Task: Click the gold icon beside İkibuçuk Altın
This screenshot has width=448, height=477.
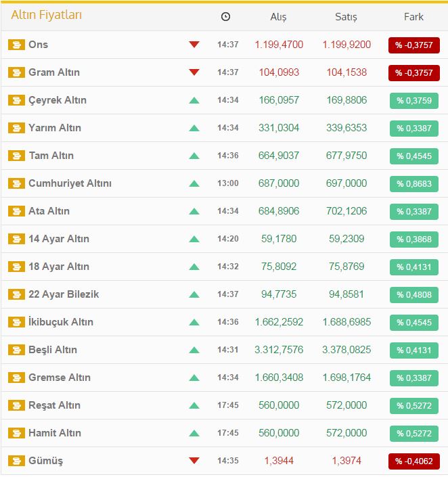Action: tap(16, 322)
